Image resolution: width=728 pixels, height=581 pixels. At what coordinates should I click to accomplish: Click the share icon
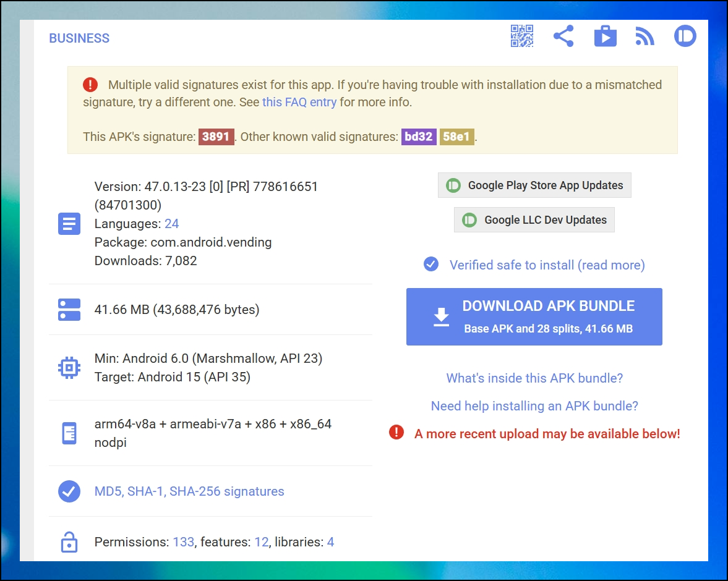click(563, 36)
